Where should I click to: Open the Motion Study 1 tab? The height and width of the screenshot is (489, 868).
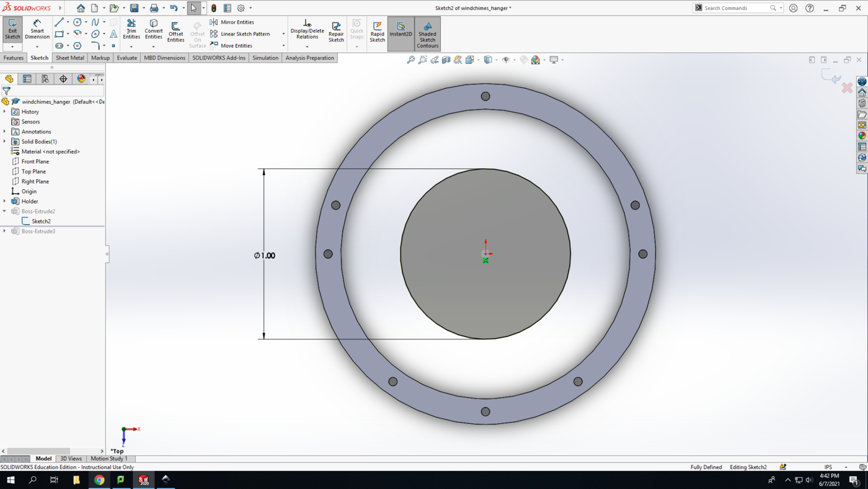[x=109, y=459]
